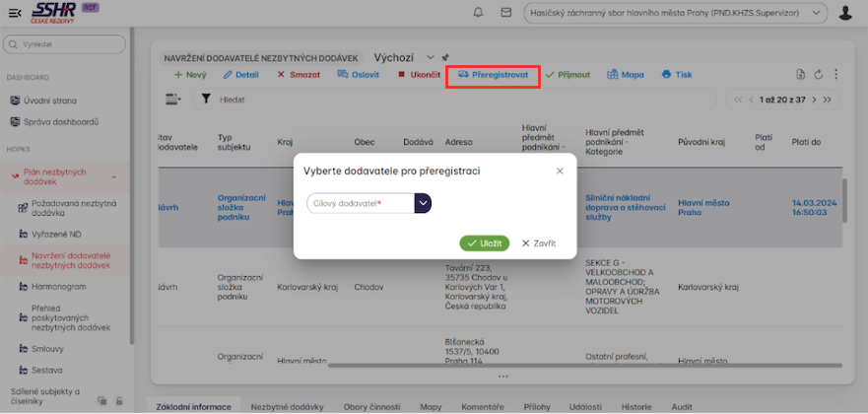Click Zavřít to dismiss the dialog
868x414 pixels.
tap(538, 241)
